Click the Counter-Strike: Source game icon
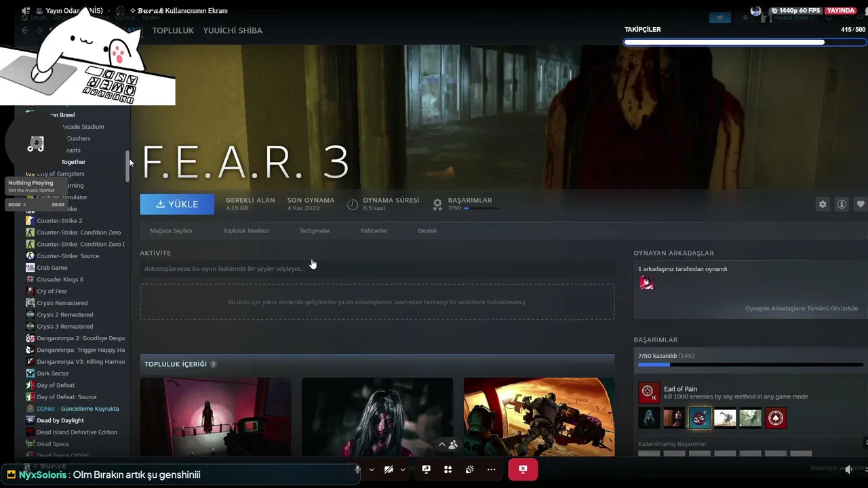868x488 pixels. tap(30, 256)
